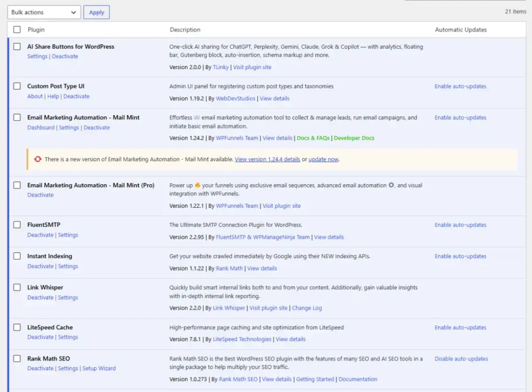532x392 pixels.
Task: Open FluentSMTP & WPManageNinja Team link
Action: [262, 237]
